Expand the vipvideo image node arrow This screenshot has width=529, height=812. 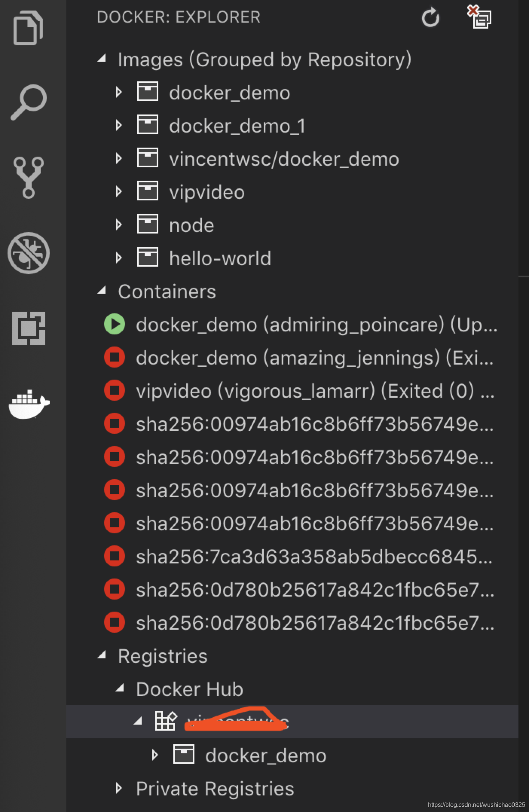(119, 191)
